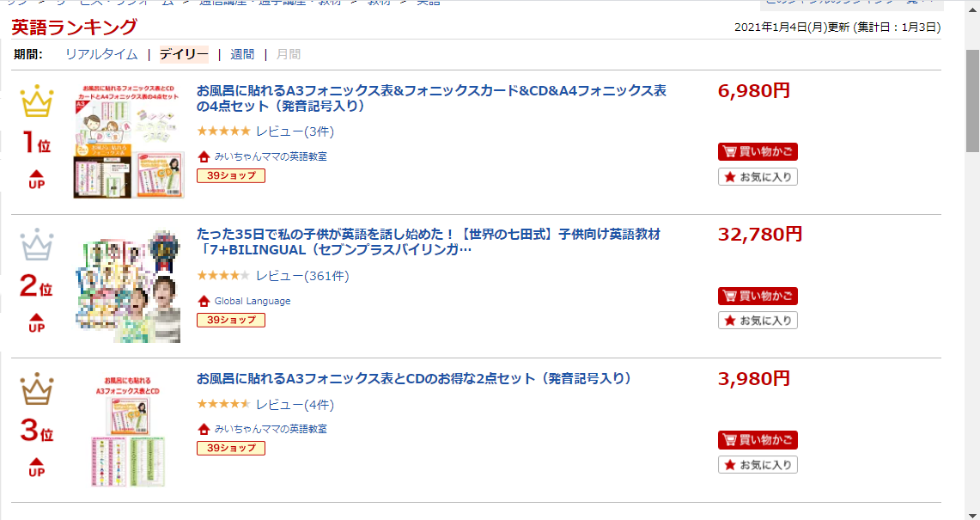Click the third-ranked phonics chart thumbnail
980x520 pixels.
pyautogui.click(x=129, y=431)
